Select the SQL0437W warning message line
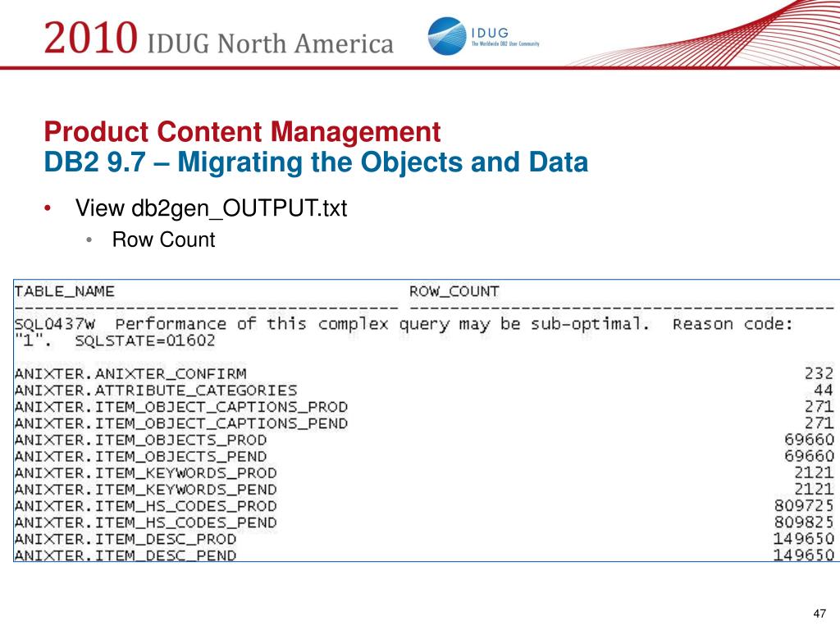Viewport: 840px width, 630px height. pos(404,324)
